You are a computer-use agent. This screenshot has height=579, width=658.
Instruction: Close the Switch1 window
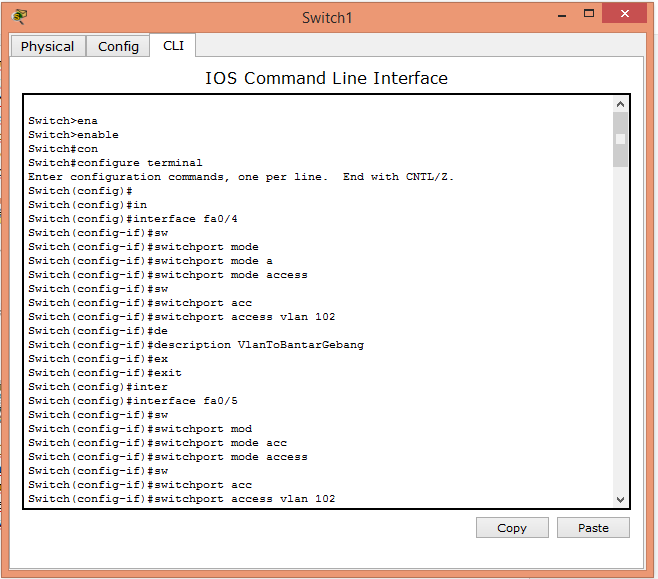pyautogui.click(x=624, y=13)
